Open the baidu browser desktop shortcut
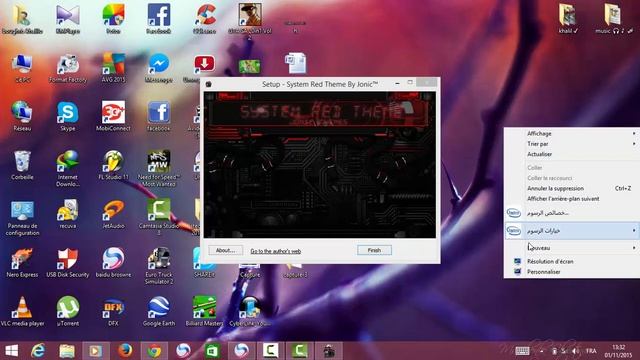The height and width of the screenshot is (360, 640). pyautogui.click(x=113, y=262)
